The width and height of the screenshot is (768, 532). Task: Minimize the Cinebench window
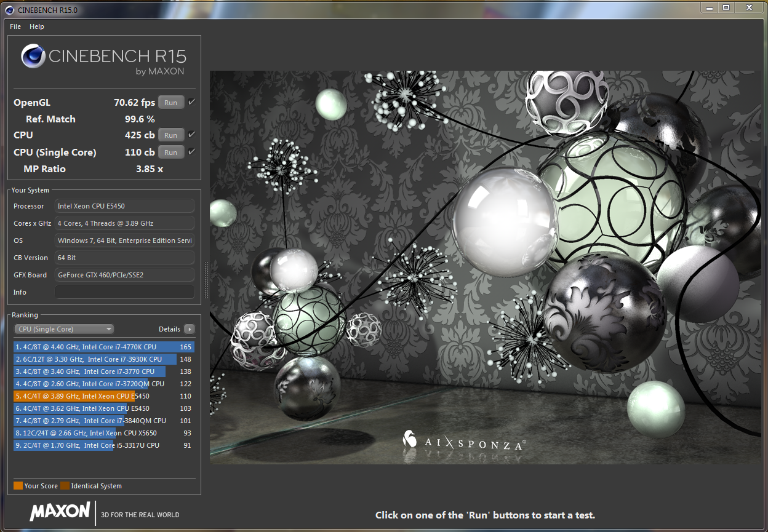[710, 7]
